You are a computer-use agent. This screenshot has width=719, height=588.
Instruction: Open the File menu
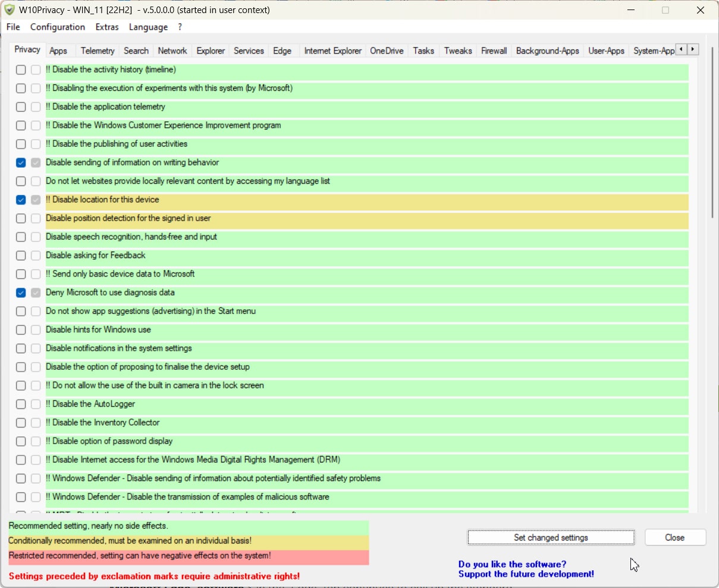pyautogui.click(x=13, y=27)
